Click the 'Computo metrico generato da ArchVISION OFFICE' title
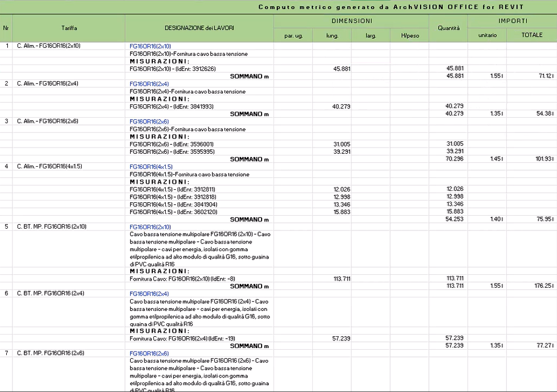 pyautogui.click(x=391, y=7)
